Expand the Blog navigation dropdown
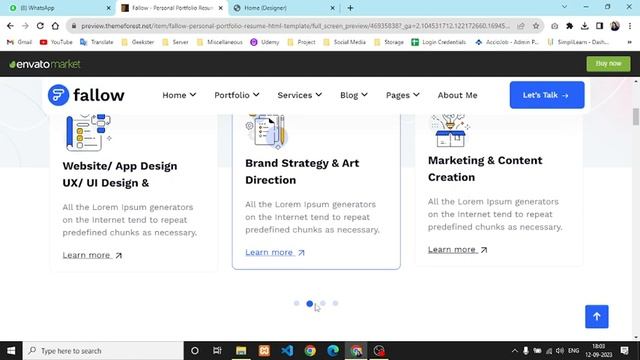Screen dimensions: 640x360 point(354,95)
